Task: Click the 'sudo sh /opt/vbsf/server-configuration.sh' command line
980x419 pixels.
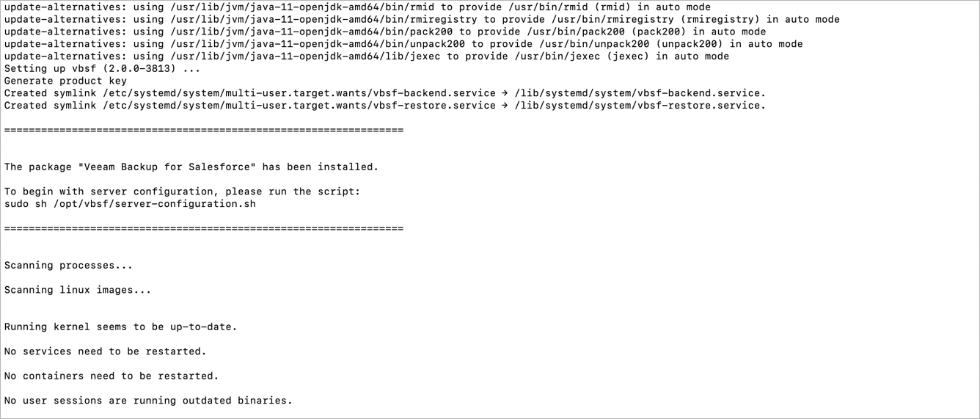Action: tap(130, 204)
